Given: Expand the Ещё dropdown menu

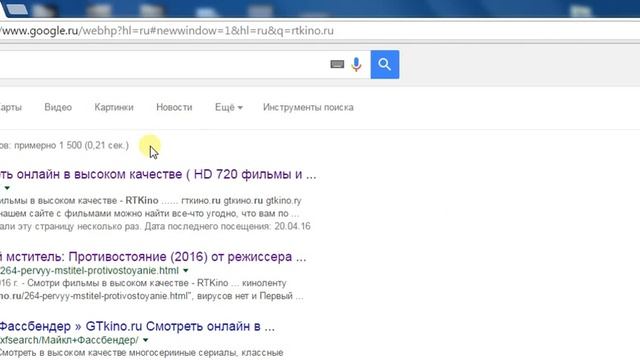Looking at the screenshot, I should point(229,107).
